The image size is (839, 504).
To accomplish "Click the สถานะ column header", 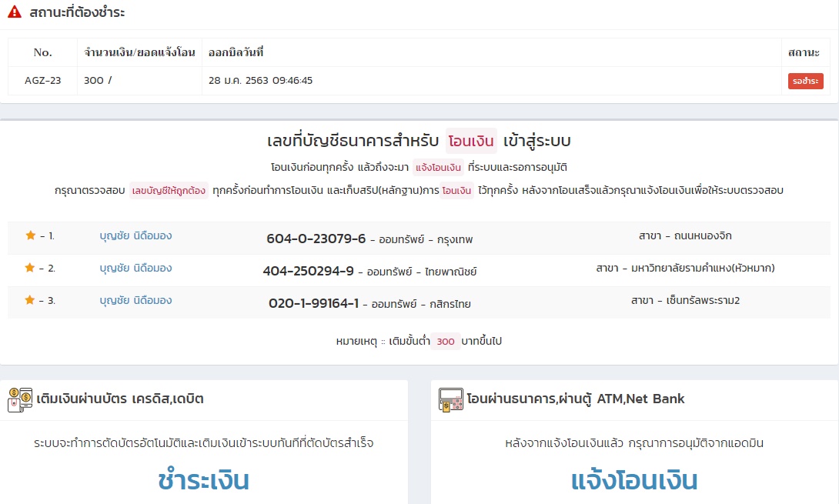I will (804, 52).
